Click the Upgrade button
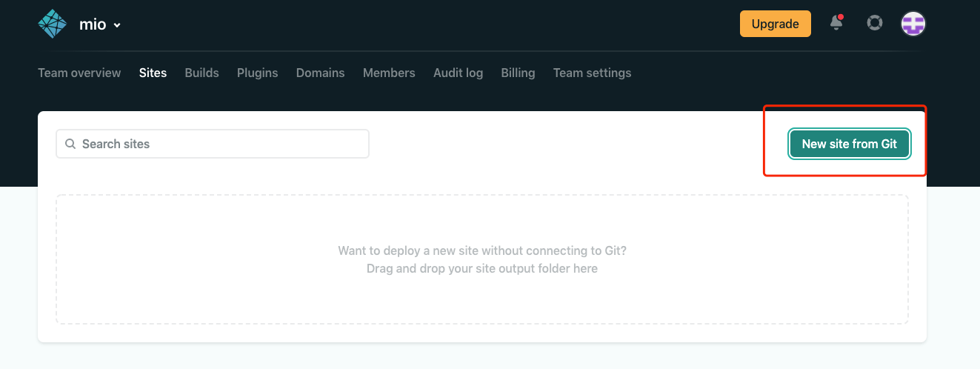 [x=776, y=24]
